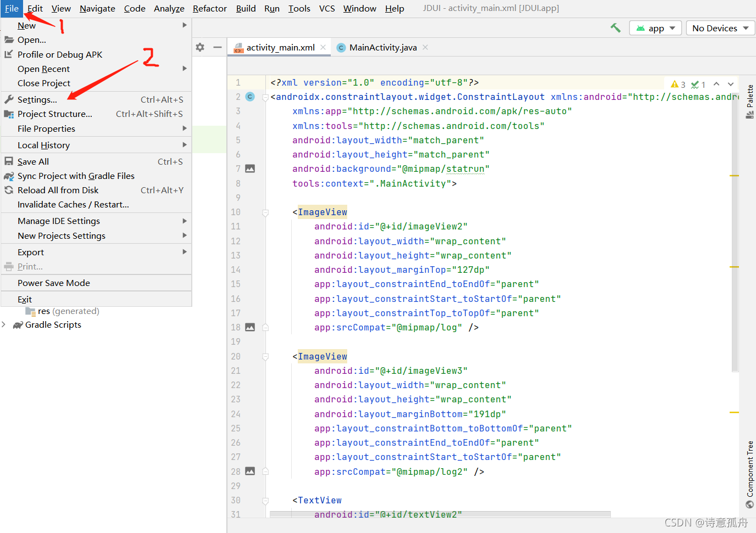
Task: Expand the File Properties submenu
Action: point(96,128)
